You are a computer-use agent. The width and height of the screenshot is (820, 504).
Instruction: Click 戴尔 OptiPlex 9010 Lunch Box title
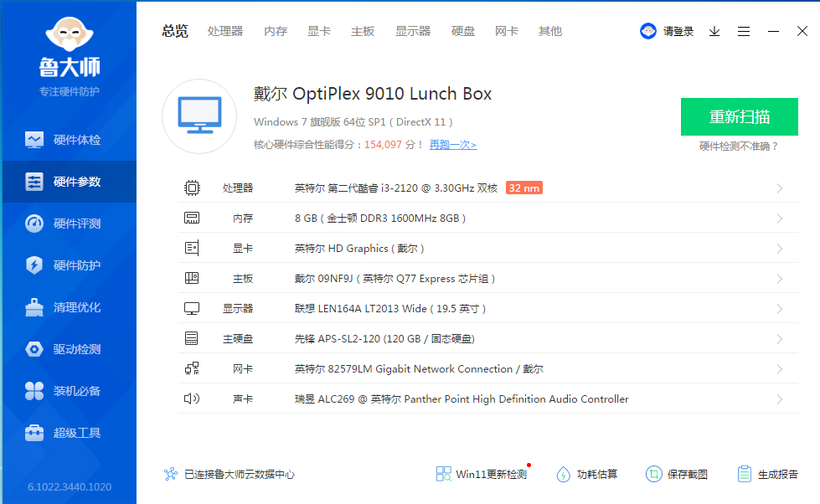click(373, 94)
